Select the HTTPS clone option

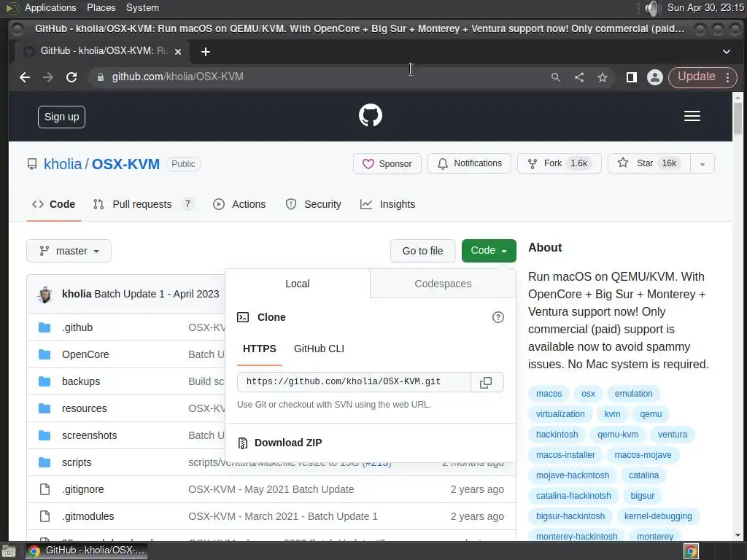(x=260, y=349)
